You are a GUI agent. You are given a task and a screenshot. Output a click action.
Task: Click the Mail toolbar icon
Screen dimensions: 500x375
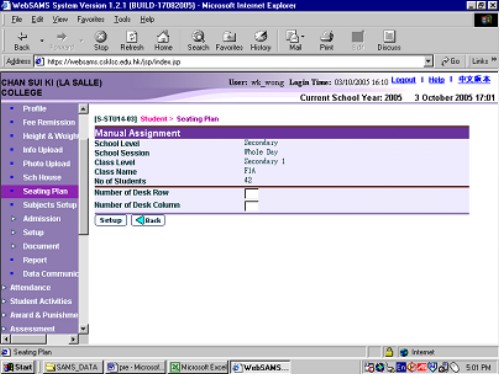tap(295, 41)
